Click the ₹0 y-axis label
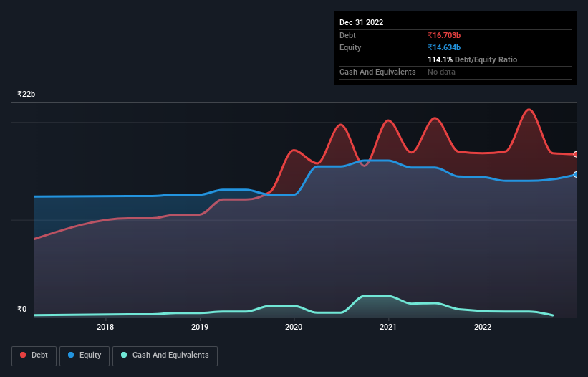 (x=22, y=309)
